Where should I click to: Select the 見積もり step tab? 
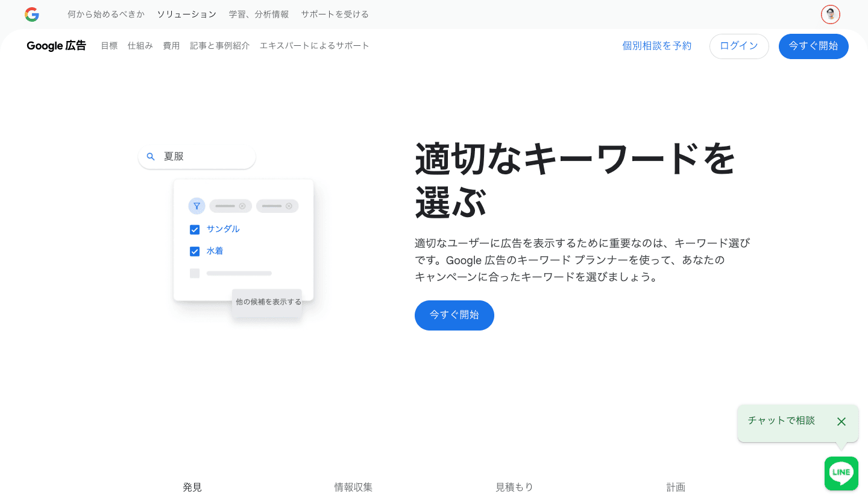coord(514,487)
